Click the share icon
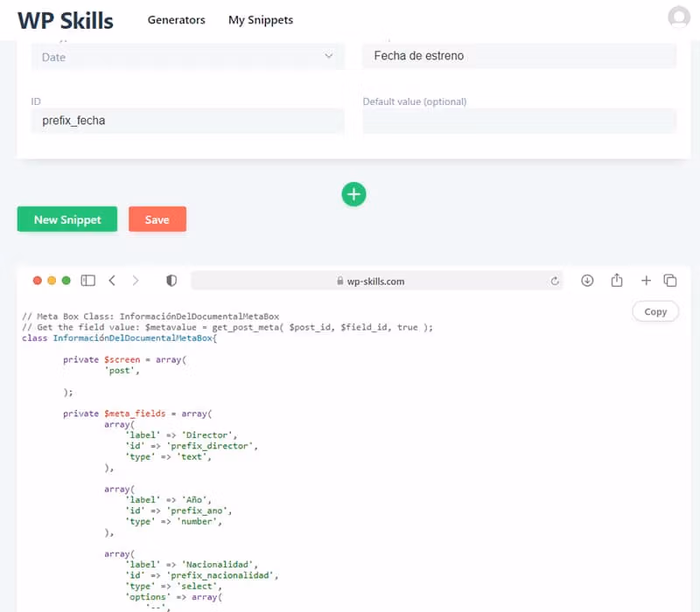 click(617, 280)
